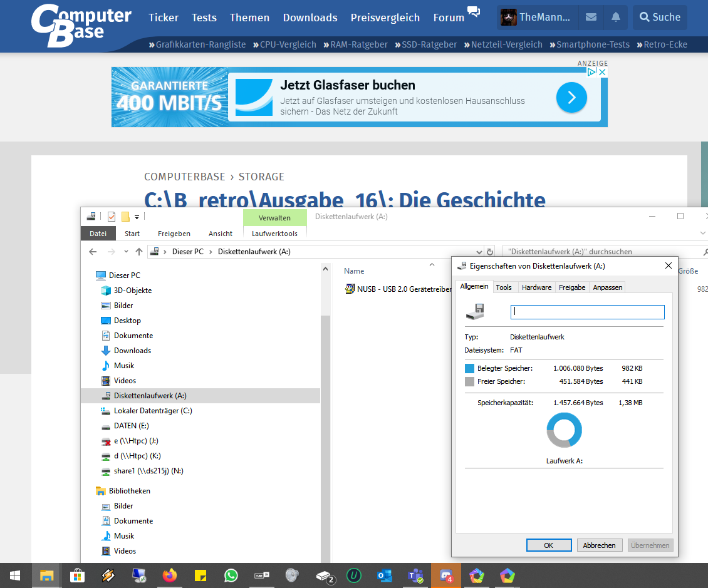708x588 pixels.
Task: Open Microsoft Store from taskbar
Action: 77,576
